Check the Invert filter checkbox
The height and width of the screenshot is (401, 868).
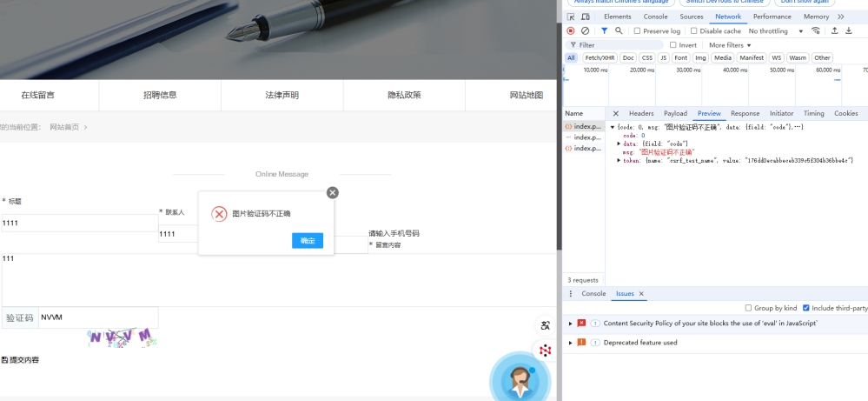point(673,45)
